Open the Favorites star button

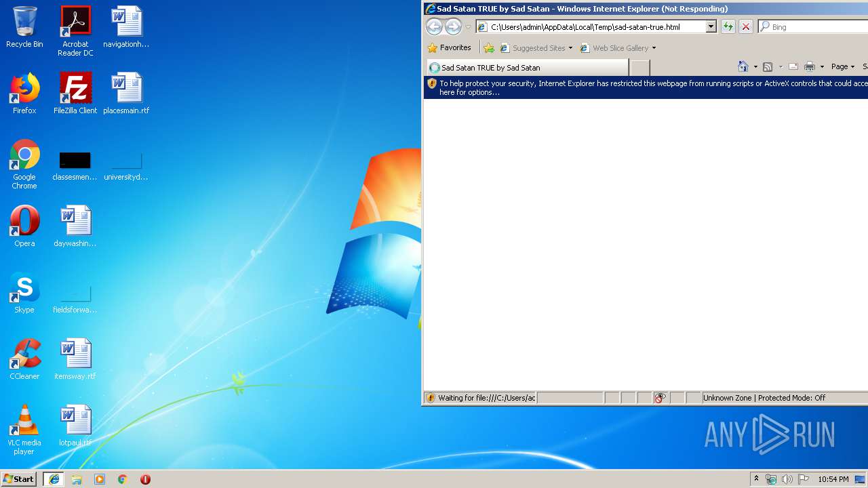[x=449, y=48]
